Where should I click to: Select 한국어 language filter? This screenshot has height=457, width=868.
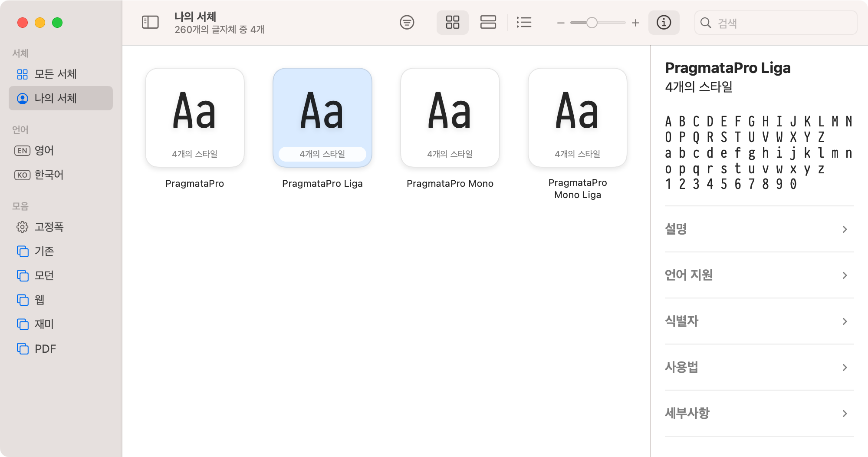tap(61, 175)
